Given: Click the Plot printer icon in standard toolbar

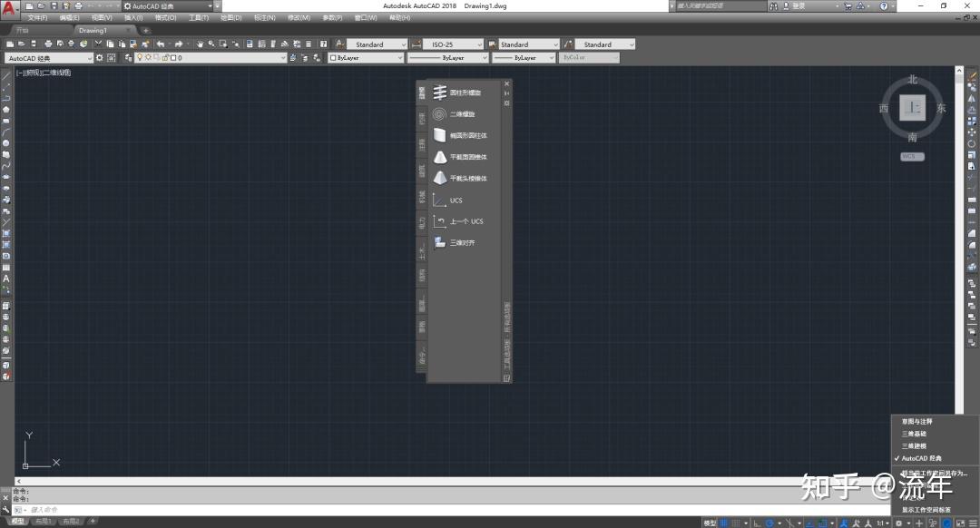Looking at the screenshot, I should click(x=48, y=44).
